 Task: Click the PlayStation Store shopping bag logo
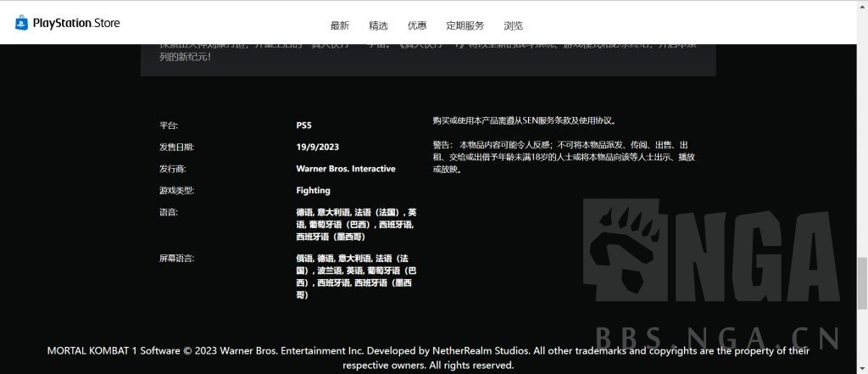[x=22, y=24]
